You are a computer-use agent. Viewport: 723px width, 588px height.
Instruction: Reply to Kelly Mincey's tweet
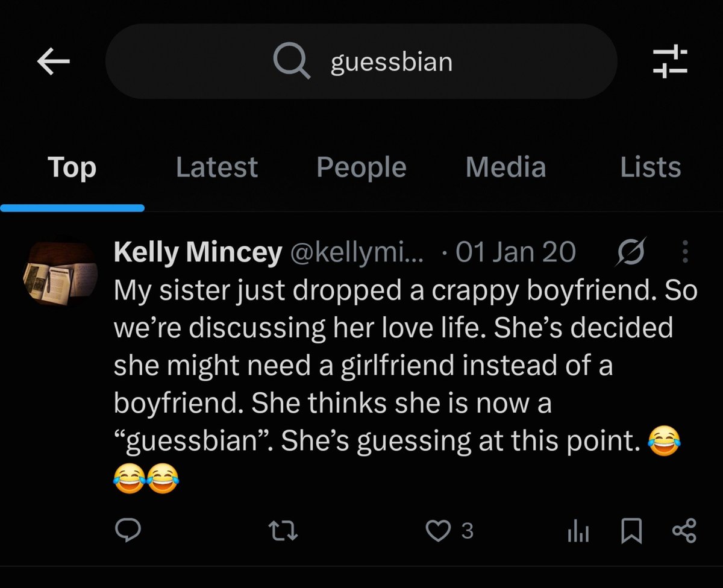point(128,530)
